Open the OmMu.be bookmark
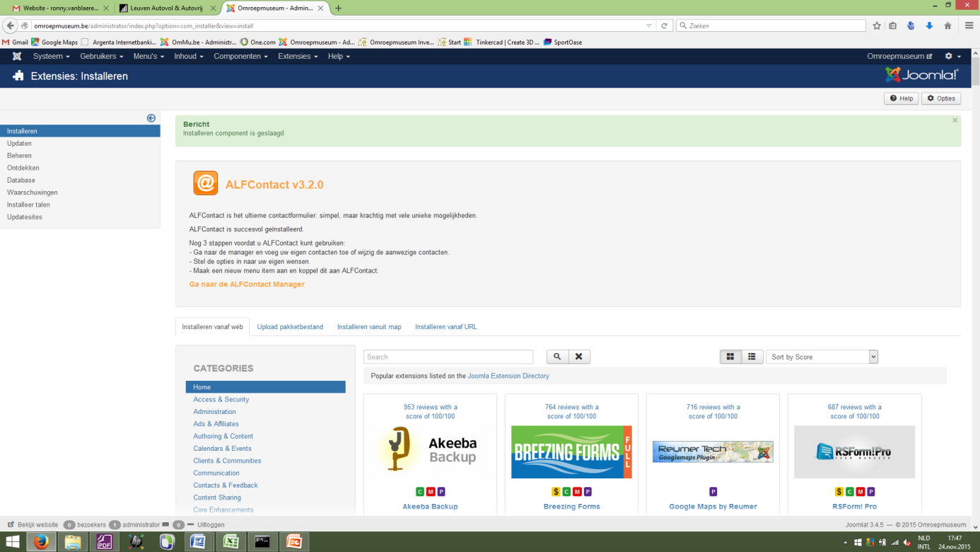This screenshot has width=980, height=552. [198, 42]
